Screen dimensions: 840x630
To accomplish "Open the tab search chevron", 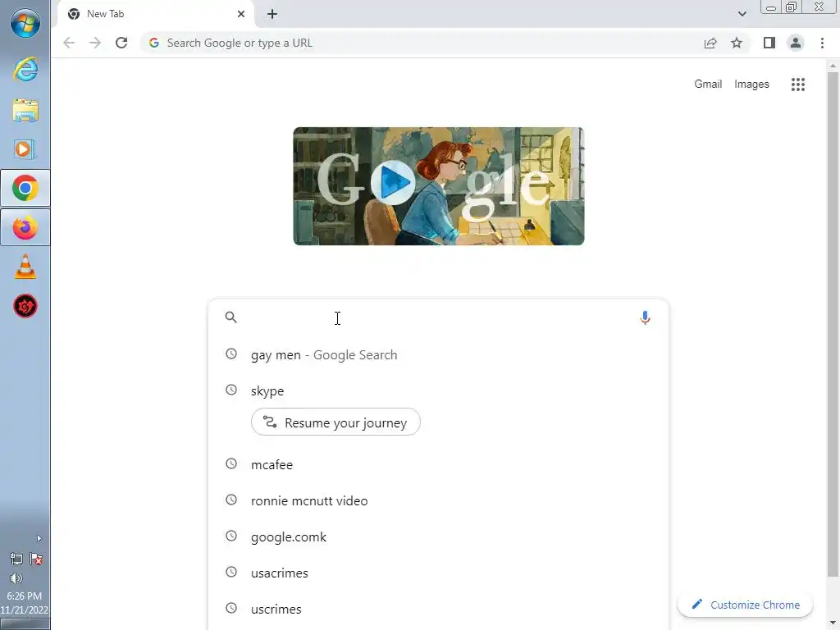I will coord(742,14).
